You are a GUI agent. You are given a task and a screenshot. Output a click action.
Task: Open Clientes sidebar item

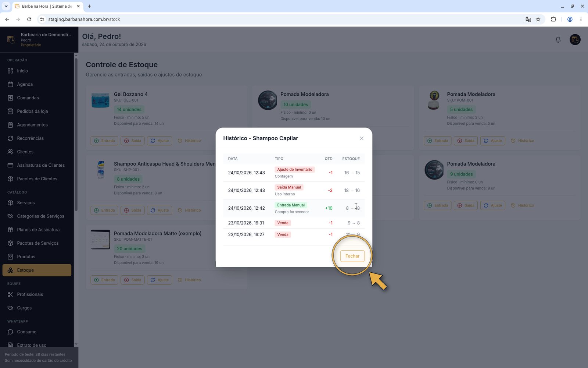pyautogui.click(x=37, y=152)
